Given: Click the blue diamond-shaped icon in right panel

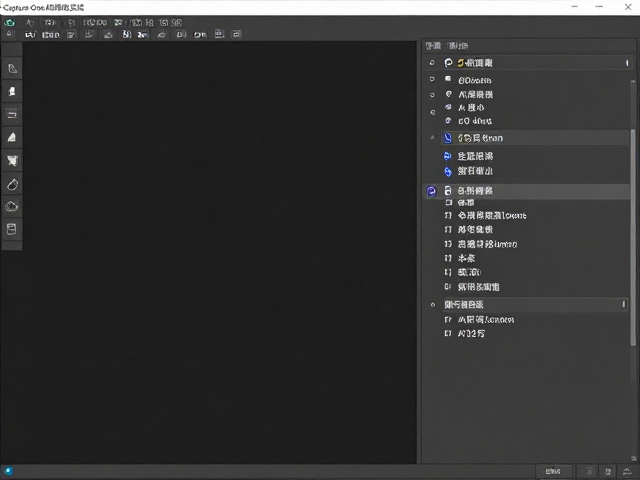Looking at the screenshot, I should point(448,171).
